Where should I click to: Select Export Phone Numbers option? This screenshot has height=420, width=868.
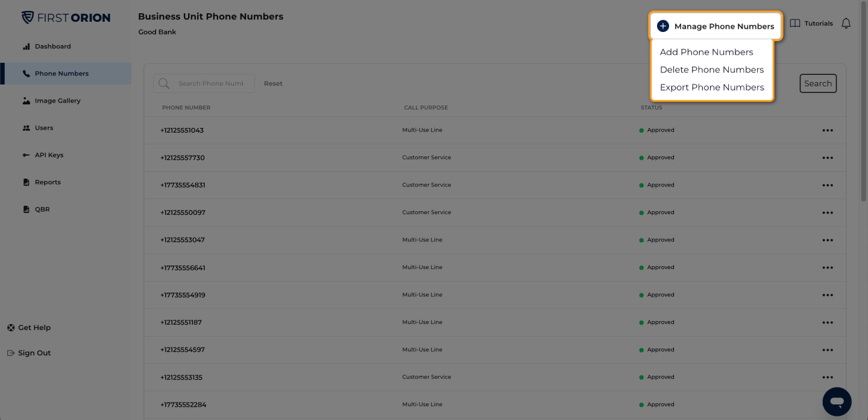click(712, 87)
